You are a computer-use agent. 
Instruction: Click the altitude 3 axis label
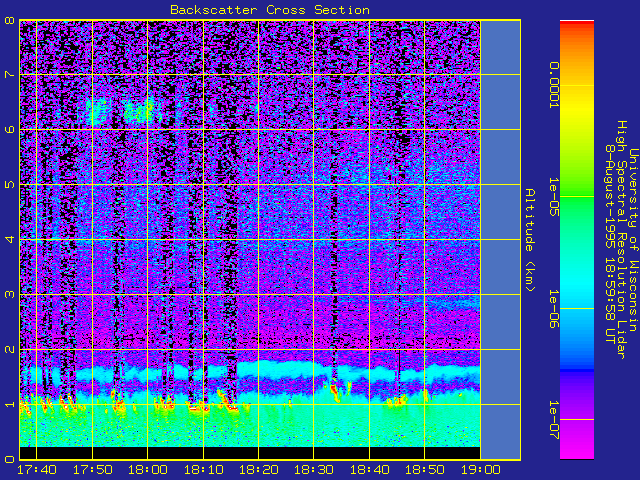point(9,294)
